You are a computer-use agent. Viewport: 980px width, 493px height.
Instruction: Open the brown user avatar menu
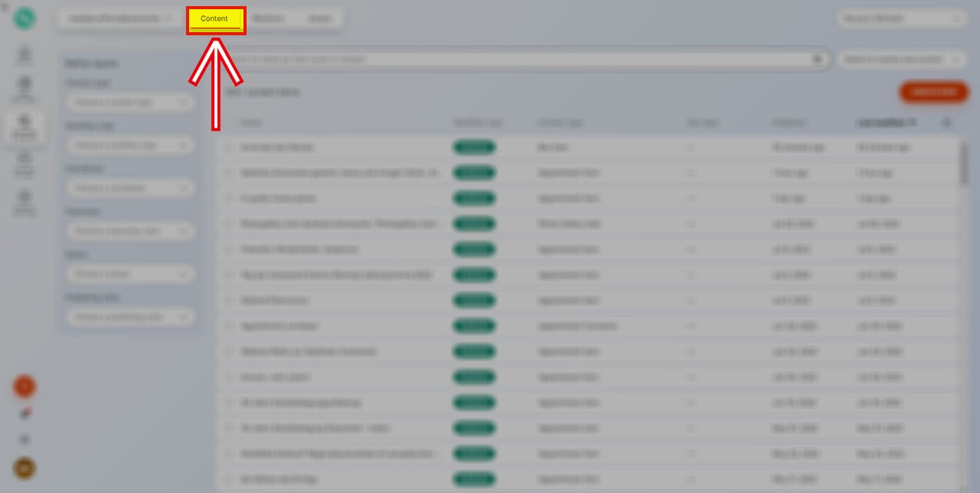point(24,468)
